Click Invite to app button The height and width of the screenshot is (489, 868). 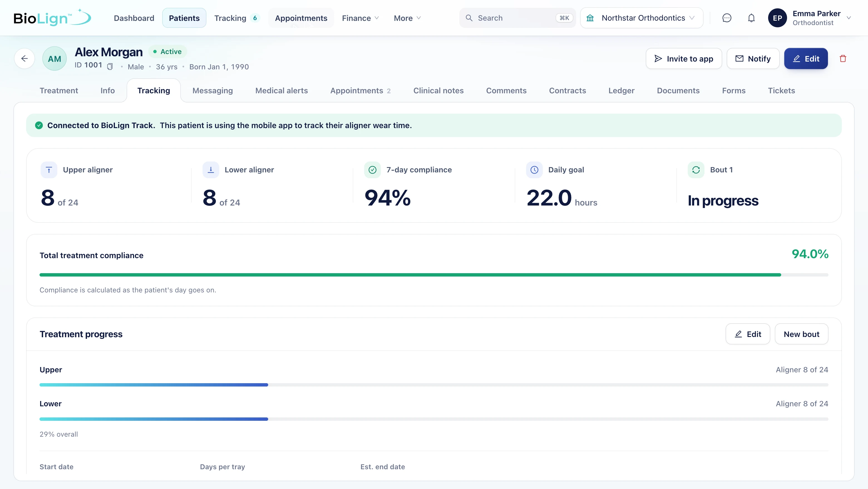(684, 59)
